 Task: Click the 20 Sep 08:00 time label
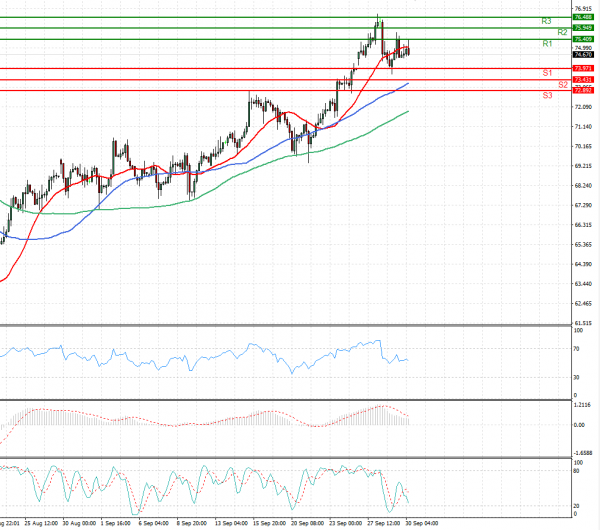tap(307, 523)
